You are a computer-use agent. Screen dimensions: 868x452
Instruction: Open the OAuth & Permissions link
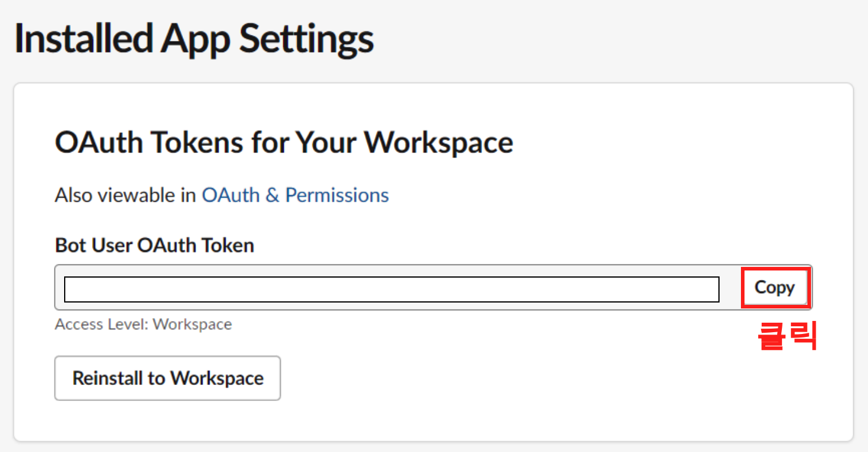[x=295, y=195]
